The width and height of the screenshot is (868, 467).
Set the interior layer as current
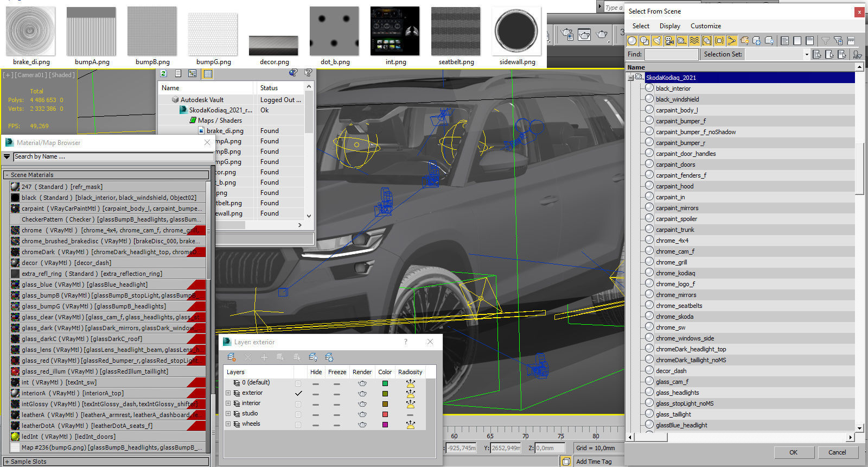298,403
